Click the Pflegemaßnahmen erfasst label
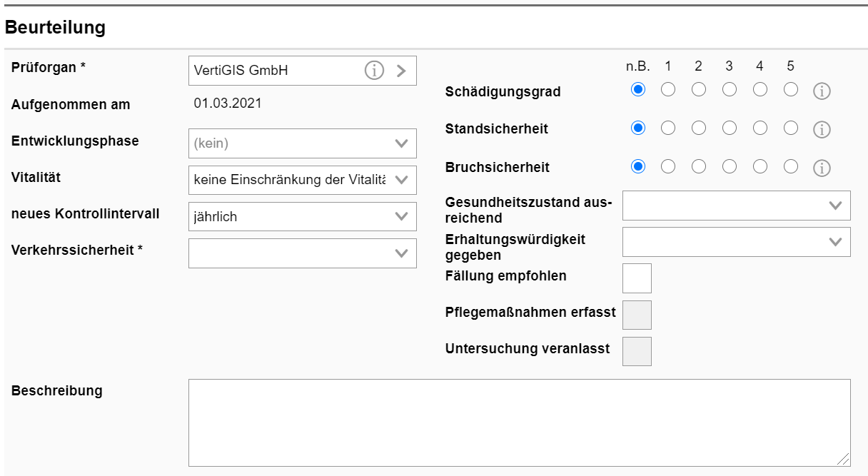This screenshot has height=476, width=868. click(530, 313)
